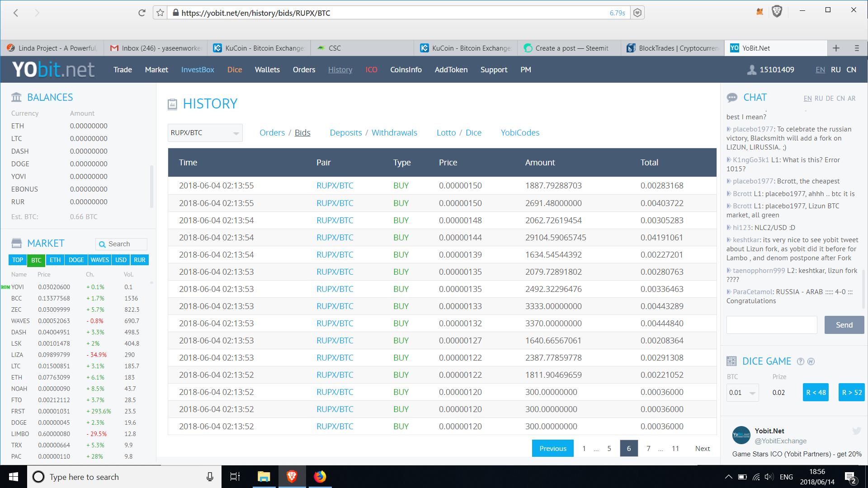Select the WAVES market tab
The width and height of the screenshot is (868, 488).
pos(99,260)
